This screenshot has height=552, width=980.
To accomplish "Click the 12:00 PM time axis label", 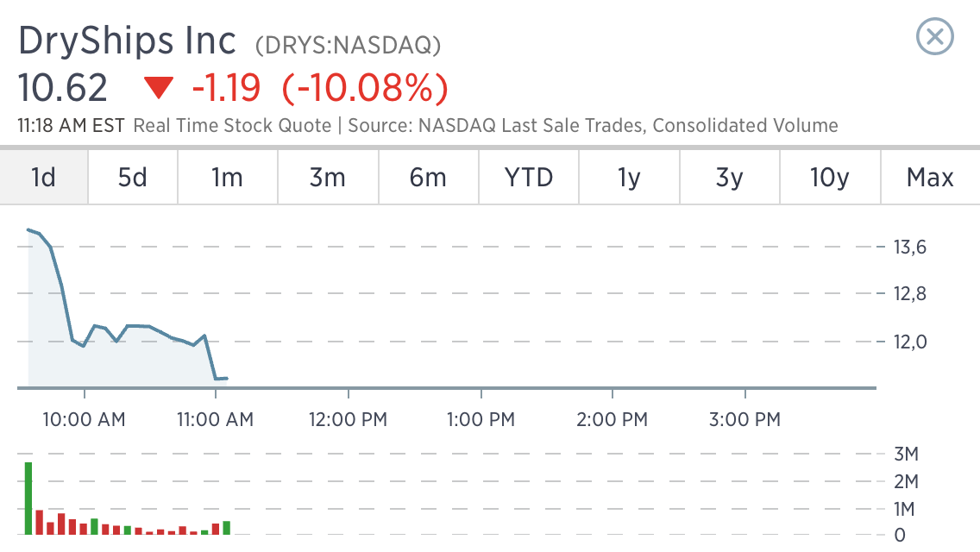I will point(349,419).
